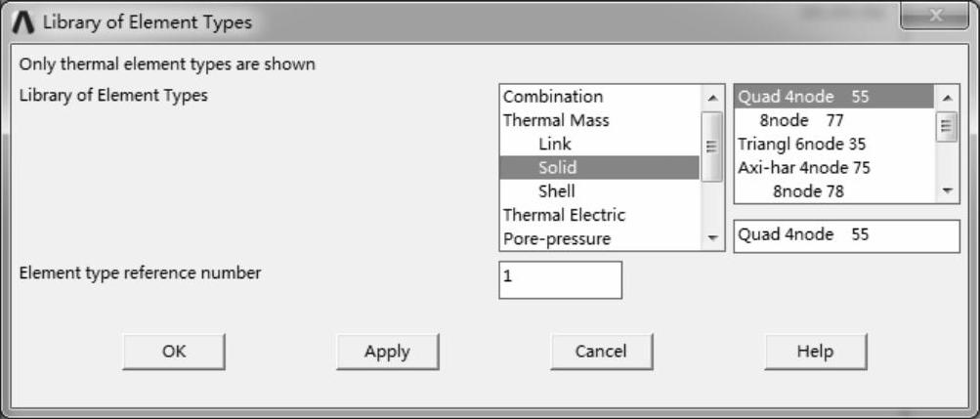Pick Pore-pressure from the category list
Screen dimensions: 980x419
click(x=556, y=238)
